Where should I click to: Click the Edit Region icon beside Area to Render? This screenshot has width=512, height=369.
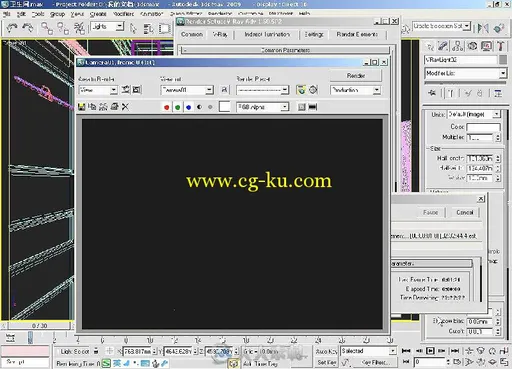point(125,90)
